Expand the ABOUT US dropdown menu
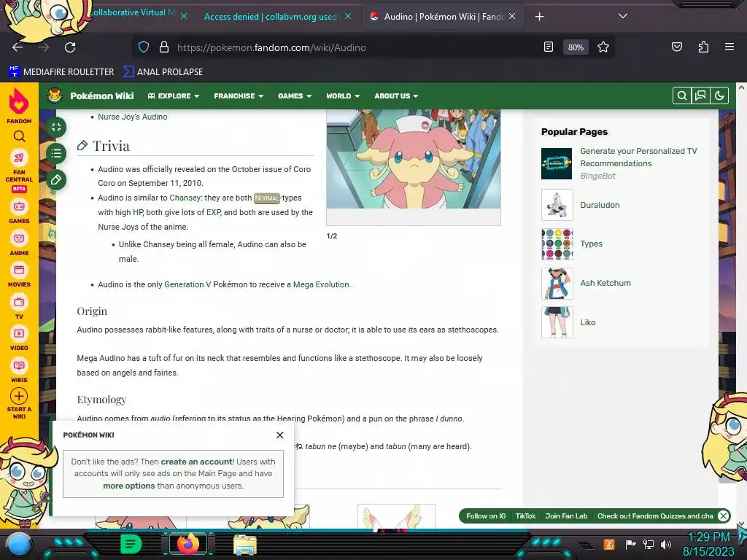The image size is (747, 560). pos(396,96)
